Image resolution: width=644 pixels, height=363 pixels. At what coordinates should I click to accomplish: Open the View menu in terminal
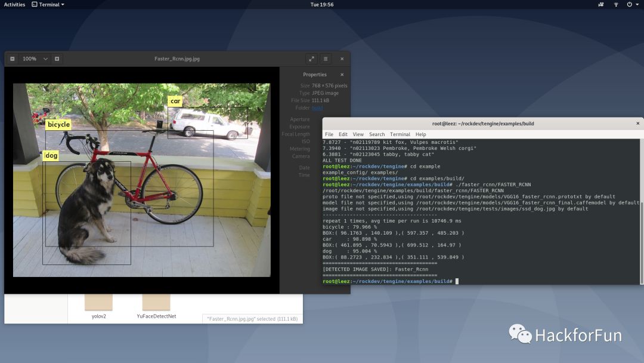tap(358, 134)
